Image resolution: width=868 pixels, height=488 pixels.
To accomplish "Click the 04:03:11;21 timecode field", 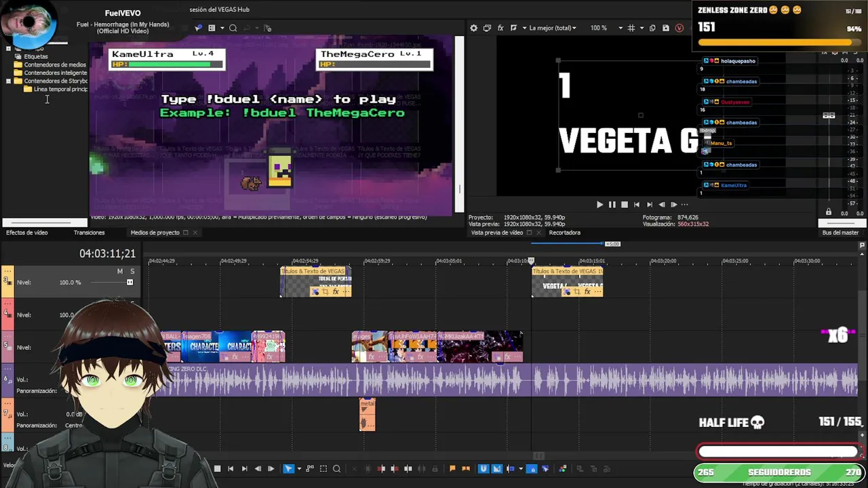I will point(107,253).
